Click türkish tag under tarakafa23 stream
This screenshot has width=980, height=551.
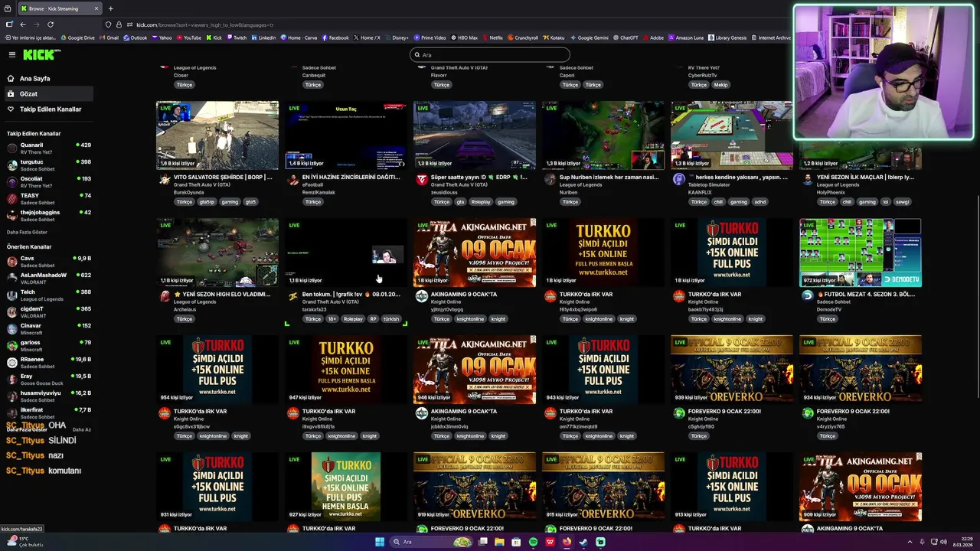click(391, 319)
